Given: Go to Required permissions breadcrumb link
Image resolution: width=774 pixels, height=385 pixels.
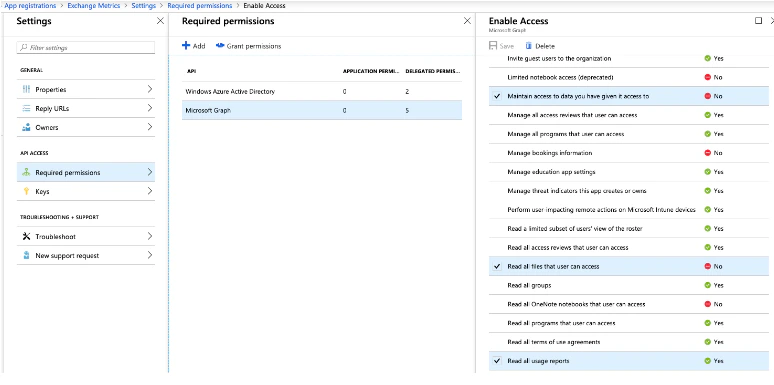Looking at the screenshot, I should pyautogui.click(x=199, y=6).
